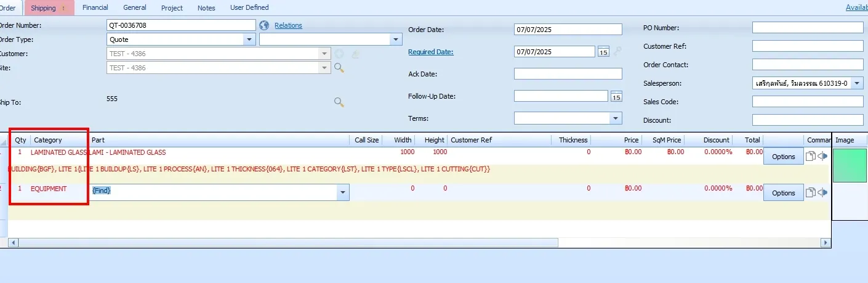The width and height of the screenshot is (868, 283).
Task: Open the Required Date calendar picker
Action: coord(603,52)
